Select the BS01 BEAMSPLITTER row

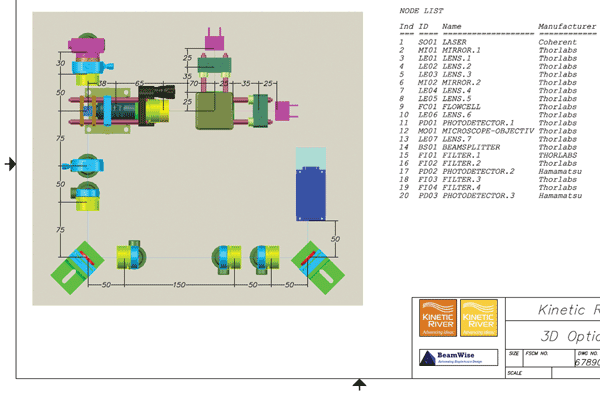tap(497, 147)
